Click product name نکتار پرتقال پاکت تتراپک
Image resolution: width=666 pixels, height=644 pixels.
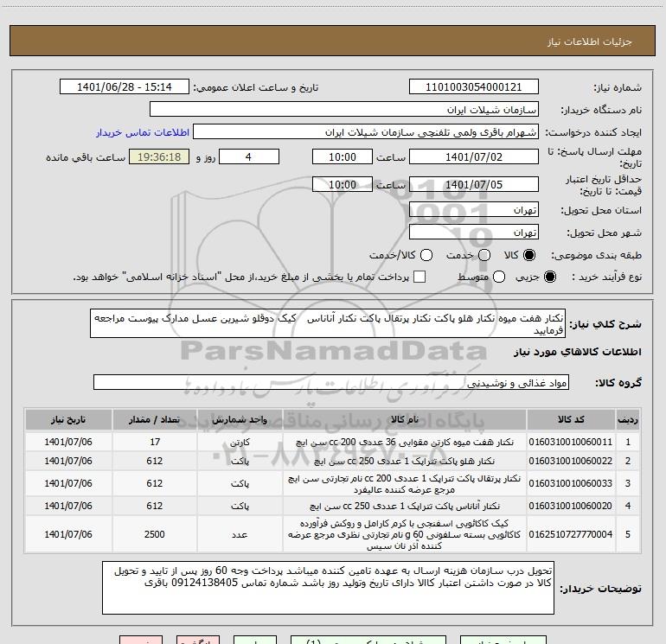[405, 483]
